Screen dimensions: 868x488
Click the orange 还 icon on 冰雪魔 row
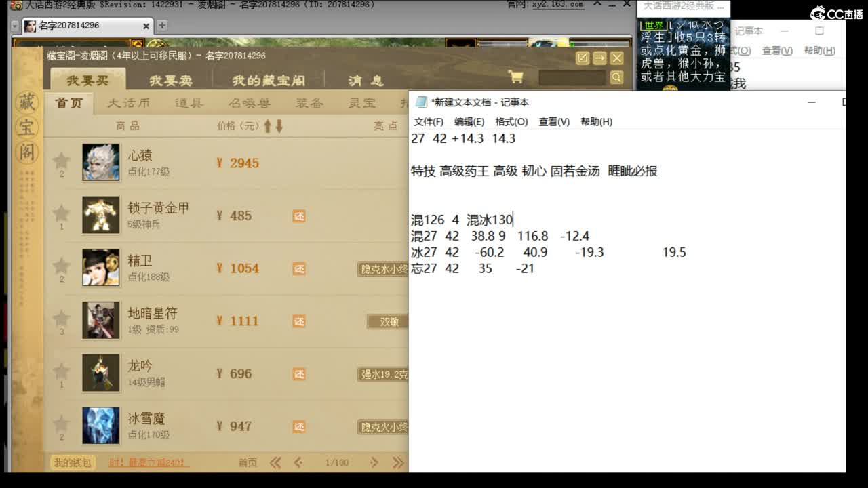299,426
